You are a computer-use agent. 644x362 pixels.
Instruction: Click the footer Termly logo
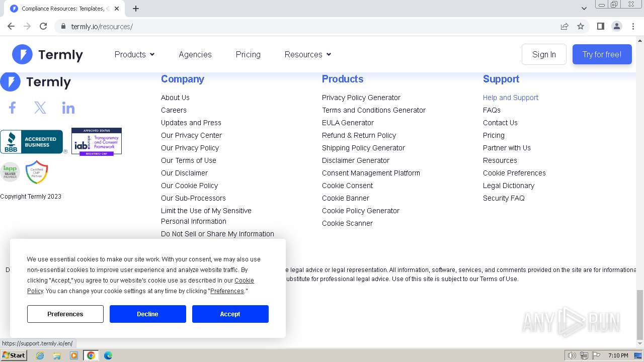tap(36, 81)
